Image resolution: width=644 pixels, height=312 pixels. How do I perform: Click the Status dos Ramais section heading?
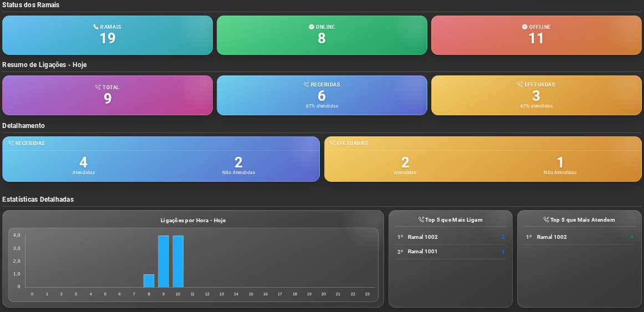tap(31, 6)
